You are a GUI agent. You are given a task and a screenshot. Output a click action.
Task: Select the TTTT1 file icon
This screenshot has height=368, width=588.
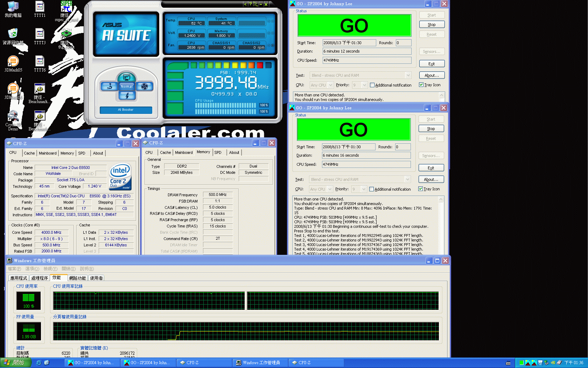40,9
